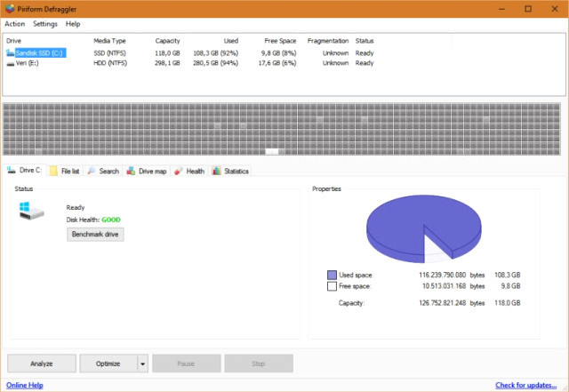
Task: Click the Used space purple color swatch
Action: click(x=332, y=276)
